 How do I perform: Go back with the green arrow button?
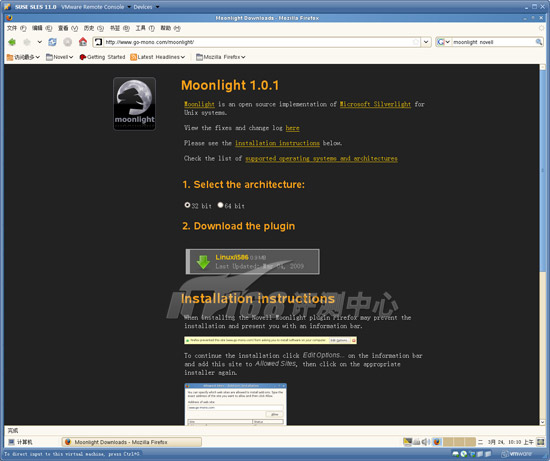click(x=12, y=42)
